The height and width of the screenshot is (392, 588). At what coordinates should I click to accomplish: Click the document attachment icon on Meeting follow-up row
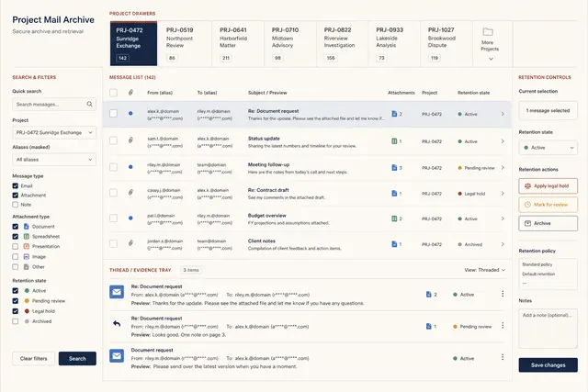[394, 167]
